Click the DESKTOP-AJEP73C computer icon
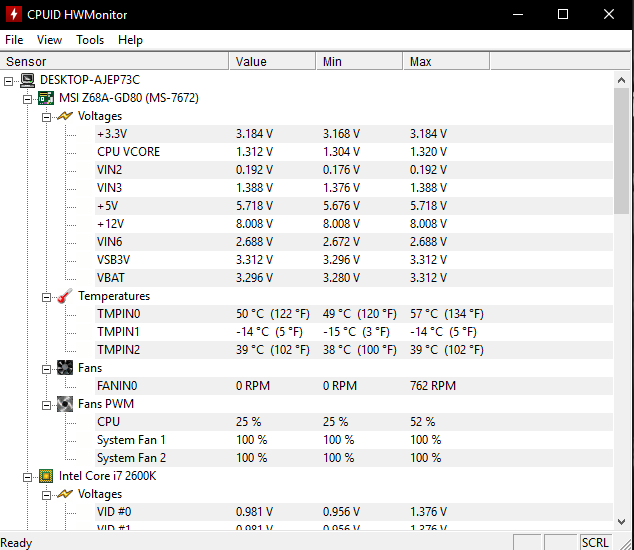This screenshot has width=634, height=550. click(27, 80)
